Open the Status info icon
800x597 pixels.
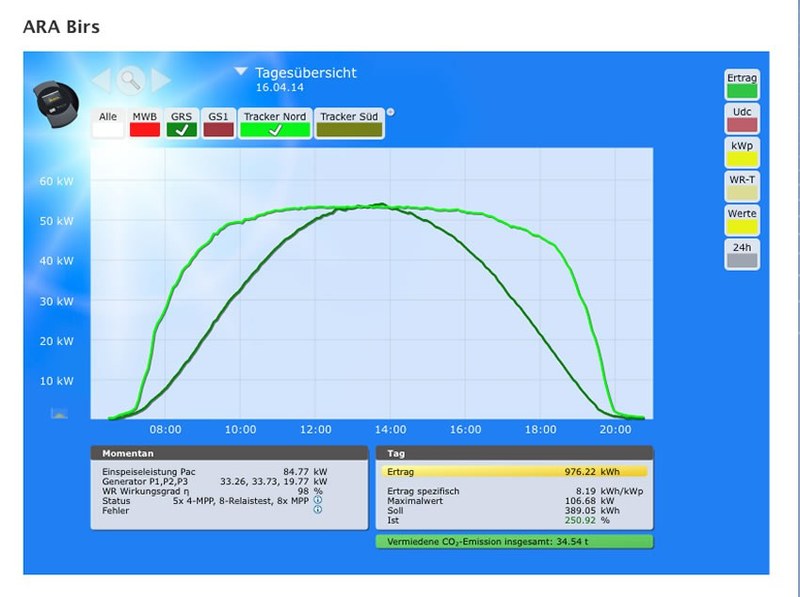point(317,500)
